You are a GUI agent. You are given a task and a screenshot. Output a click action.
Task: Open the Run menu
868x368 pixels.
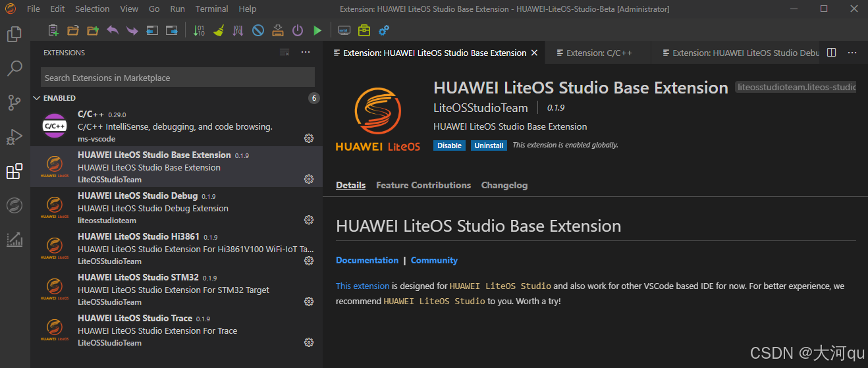tap(177, 9)
